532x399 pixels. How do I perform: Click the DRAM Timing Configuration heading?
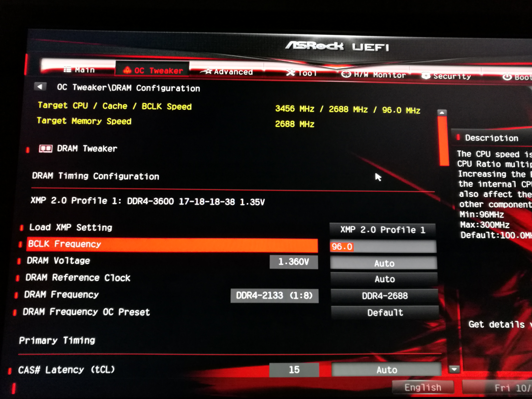tap(95, 176)
